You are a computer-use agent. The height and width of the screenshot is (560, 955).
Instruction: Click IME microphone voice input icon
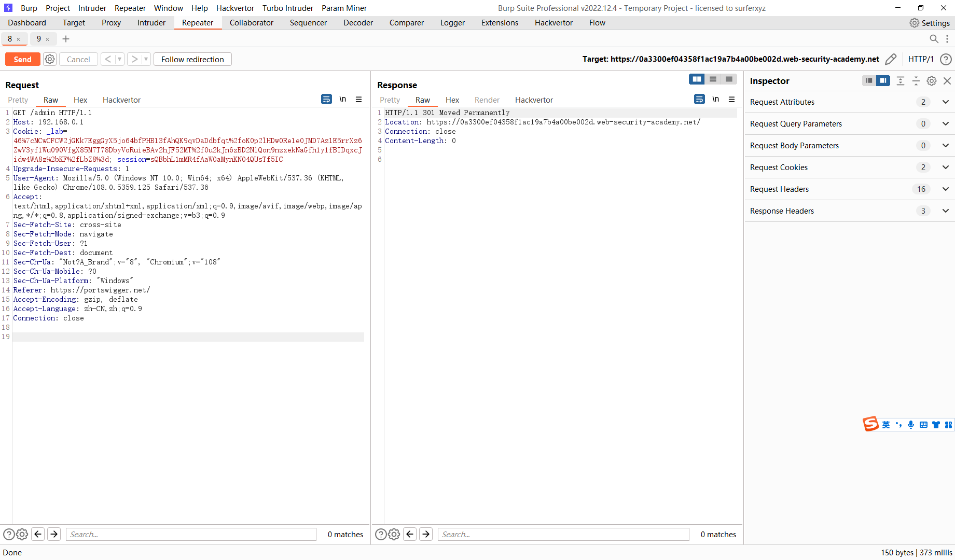(x=911, y=425)
